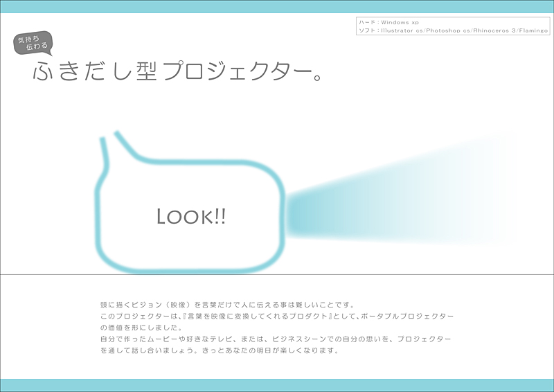Click the gray speech bubble tag '気持ち伝わる'
Viewport: 554px width, 392px height.
pyautogui.click(x=33, y=46)
